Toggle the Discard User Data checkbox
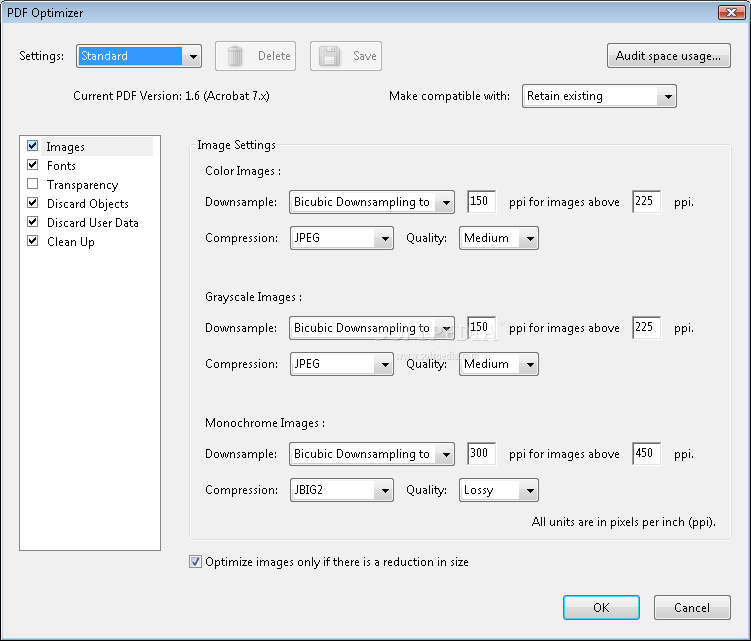The width and height of the screenshot is (751, 641). pos(33,222)
